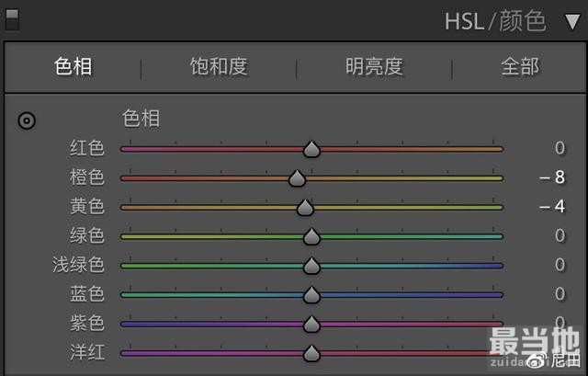Select the 绿色 hue value 0
This screenshot has height=376, width=588.
click(x=560, y=235)
